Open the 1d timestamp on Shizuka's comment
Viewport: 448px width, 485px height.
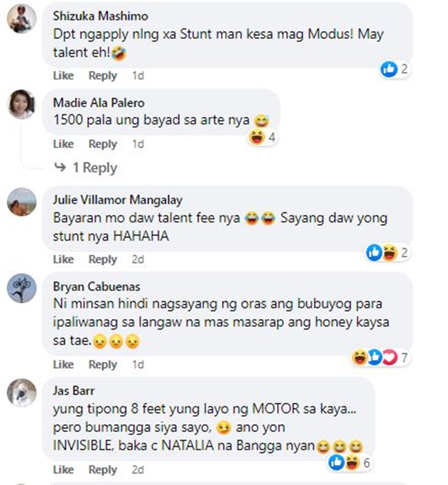[138, 75]
